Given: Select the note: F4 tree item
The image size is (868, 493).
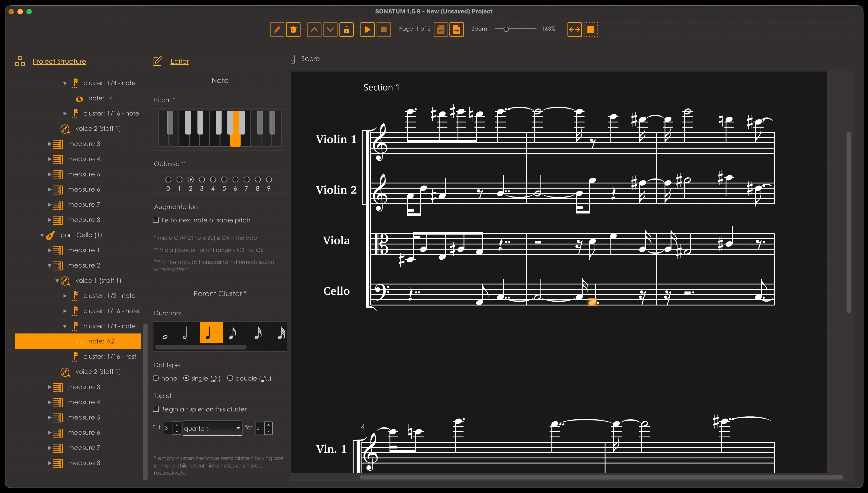Looking at the screenshot, I should coord(101,98).
